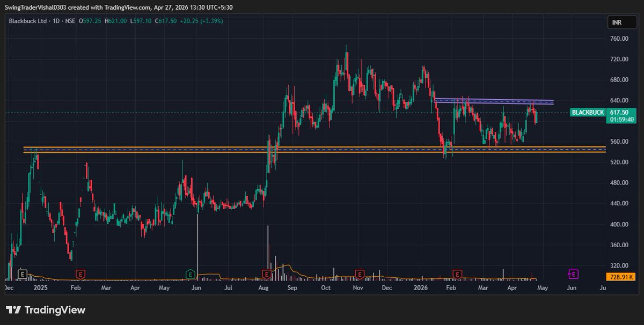Click the 560.00 price axis label
Screen dimensions: 644x325
(x=619, y=142)
